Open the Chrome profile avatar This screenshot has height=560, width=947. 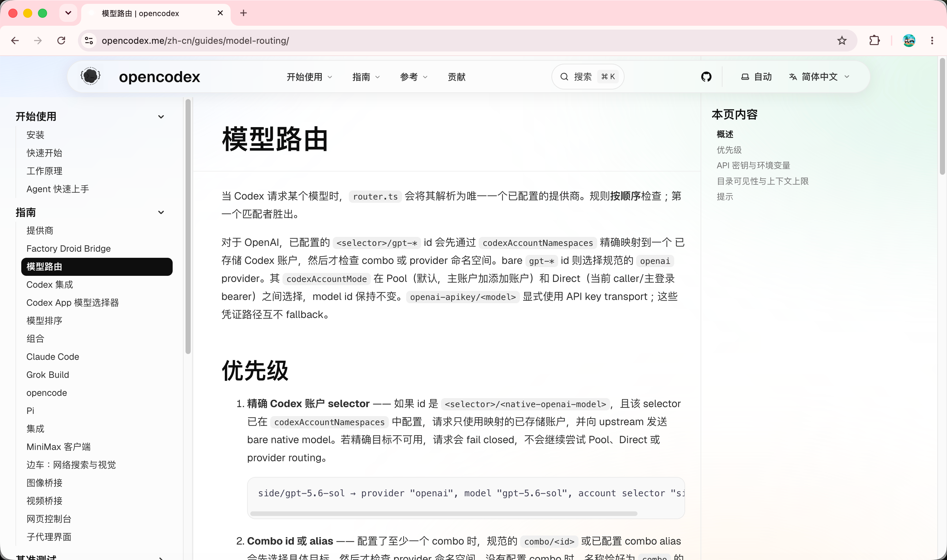[x=908, y=40]
